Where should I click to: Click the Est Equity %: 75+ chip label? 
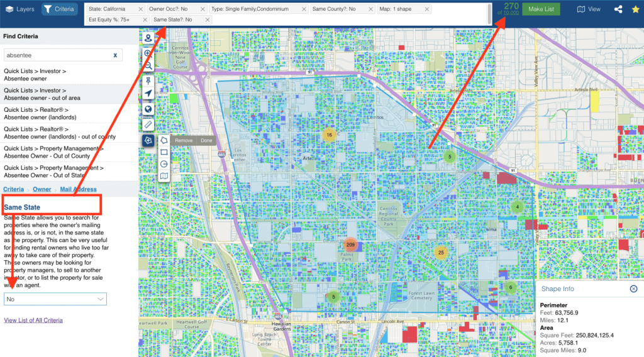coord(109,19)
